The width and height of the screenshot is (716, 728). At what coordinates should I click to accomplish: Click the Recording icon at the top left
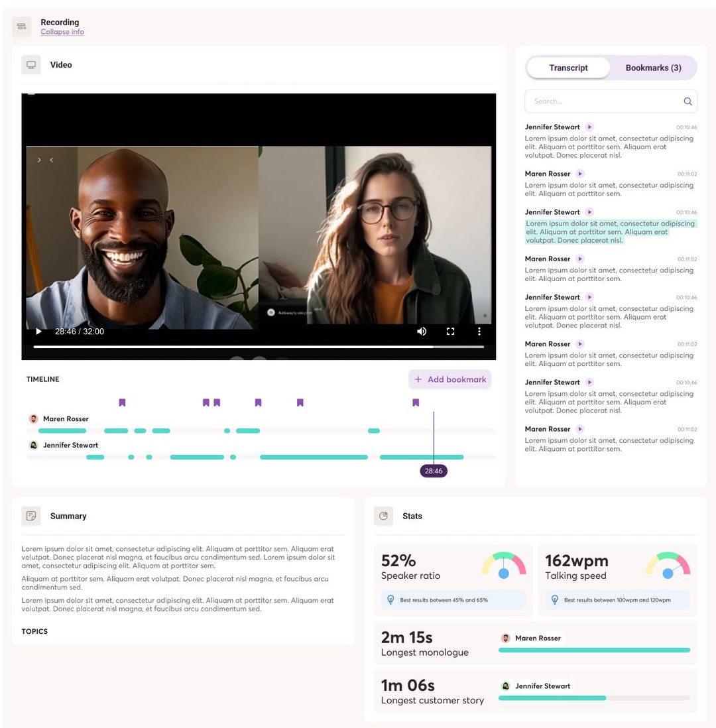[x=22, y=27]
